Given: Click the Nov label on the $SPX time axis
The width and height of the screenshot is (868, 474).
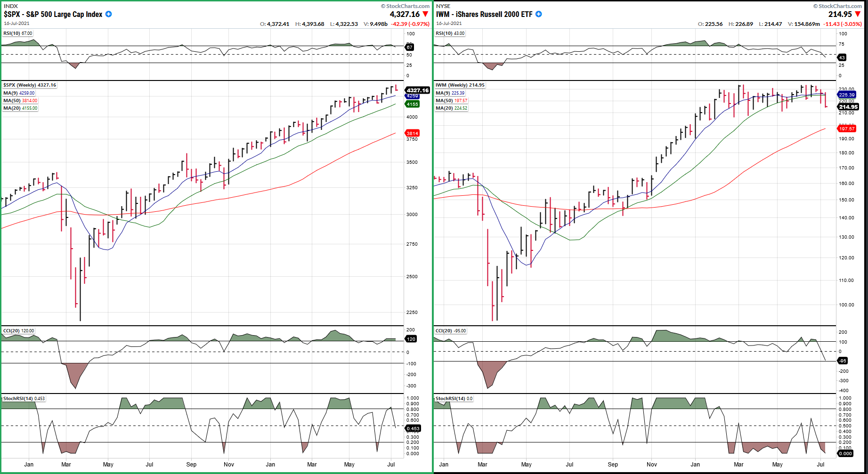Looking at the screenshot, I should [x=229, y=465].
